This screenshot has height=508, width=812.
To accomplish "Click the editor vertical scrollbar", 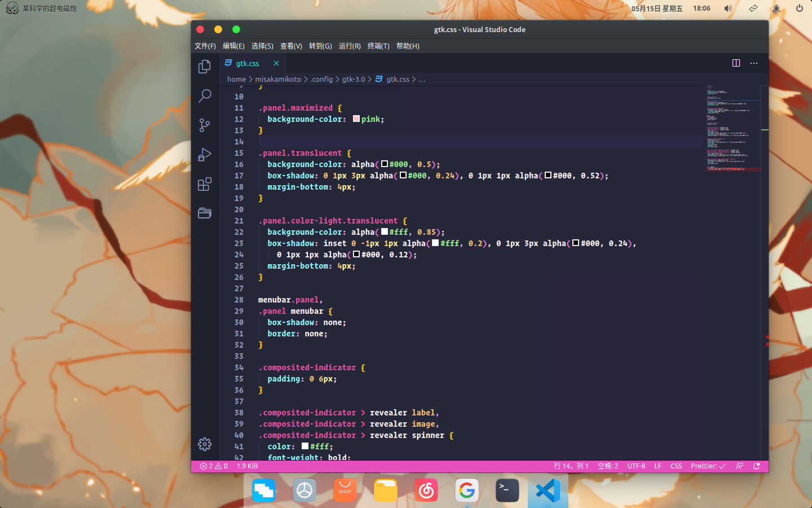I will 765,273.
